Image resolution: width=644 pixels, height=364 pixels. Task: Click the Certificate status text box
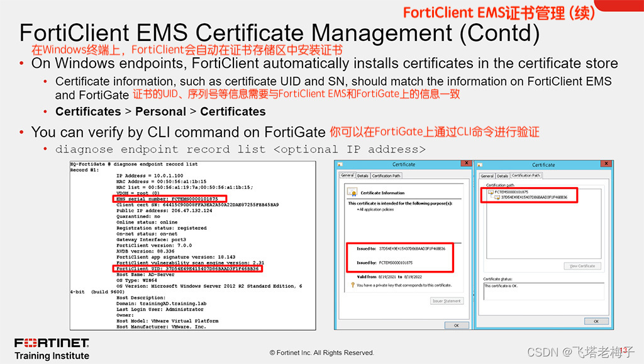point(544,291)
